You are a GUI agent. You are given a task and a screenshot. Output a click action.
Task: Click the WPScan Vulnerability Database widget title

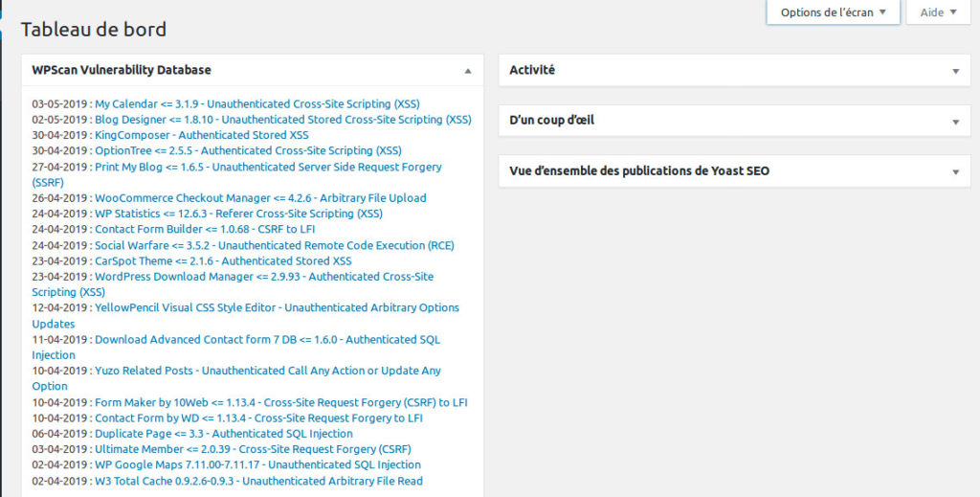(x=122, y=70)
